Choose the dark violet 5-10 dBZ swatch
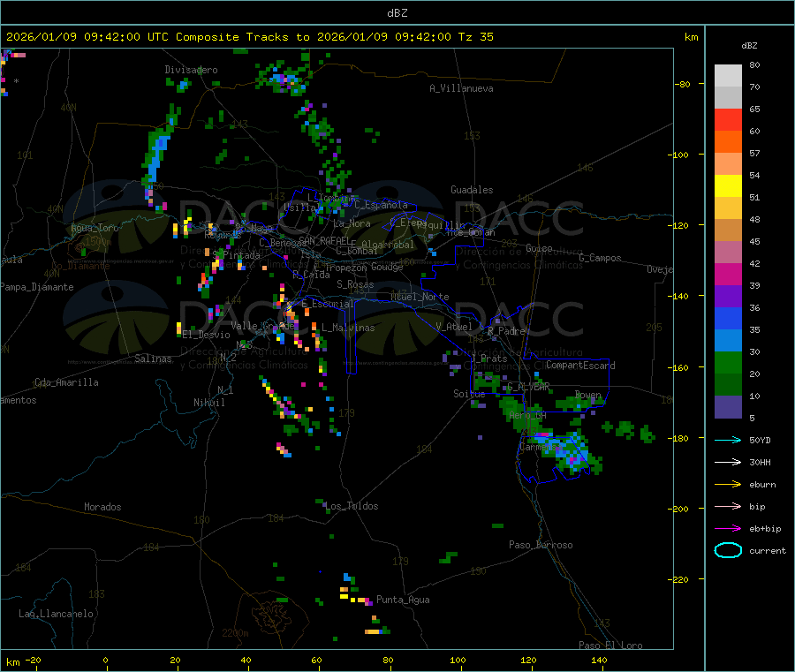The height and width of the screenshot is (672, 795). pyautogui.click(x=728, y=407)
